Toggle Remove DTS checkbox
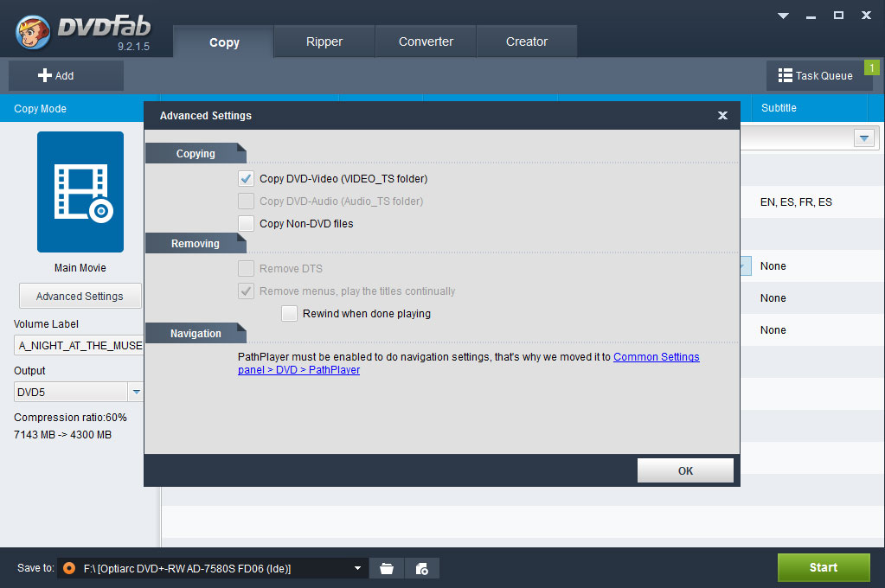The image size is (885, 588). pos(246,269)
